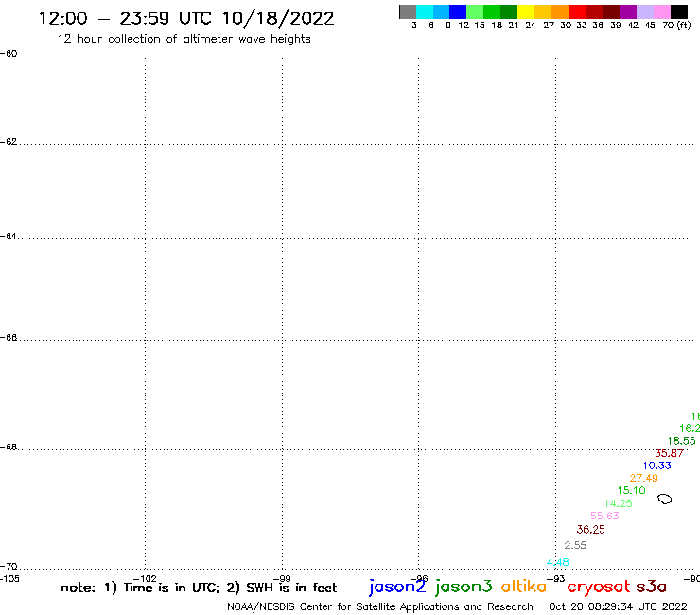This screenshot has height=615, width=700.
Task: Pick the pure blue colorbar swatch
Action: pyautogui.click(x=458, y=11)
